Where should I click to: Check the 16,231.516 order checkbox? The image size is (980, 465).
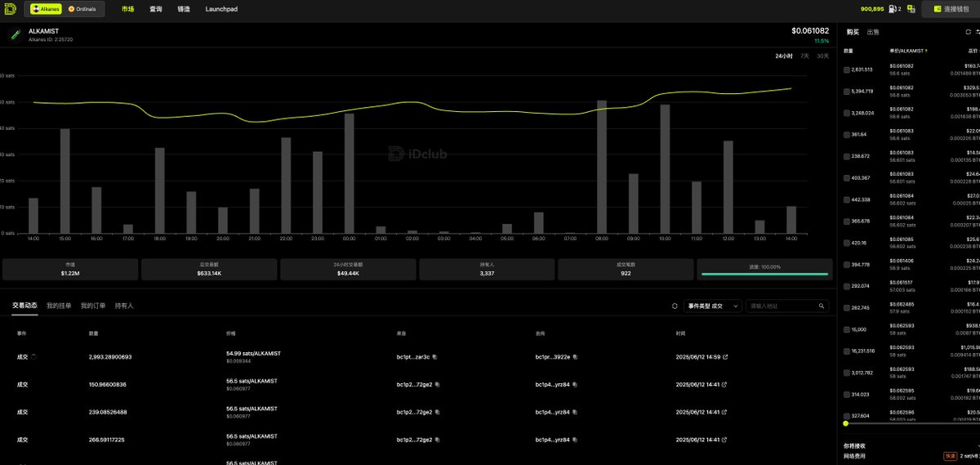pos(847,351)
